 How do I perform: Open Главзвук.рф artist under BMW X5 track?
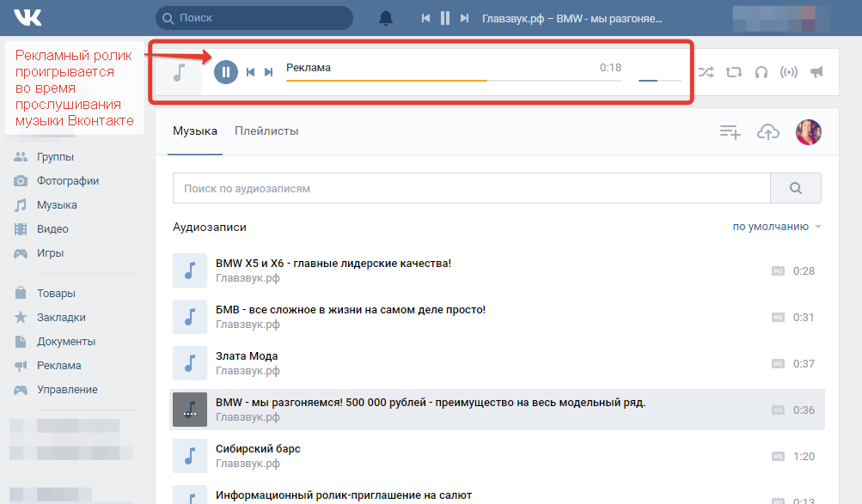248,278
